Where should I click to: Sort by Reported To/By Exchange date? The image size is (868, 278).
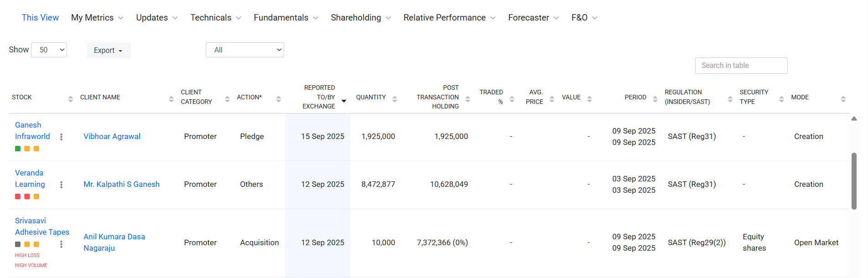click(344, 101)
